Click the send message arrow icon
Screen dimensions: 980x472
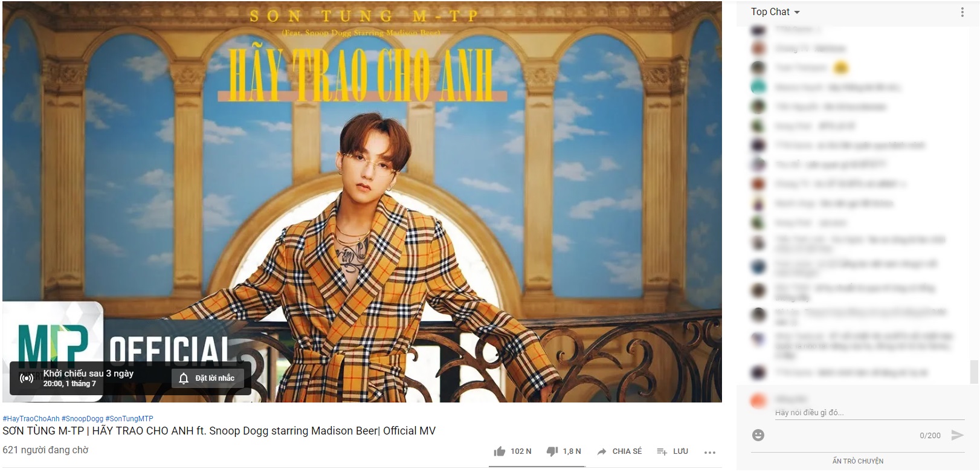957,435
